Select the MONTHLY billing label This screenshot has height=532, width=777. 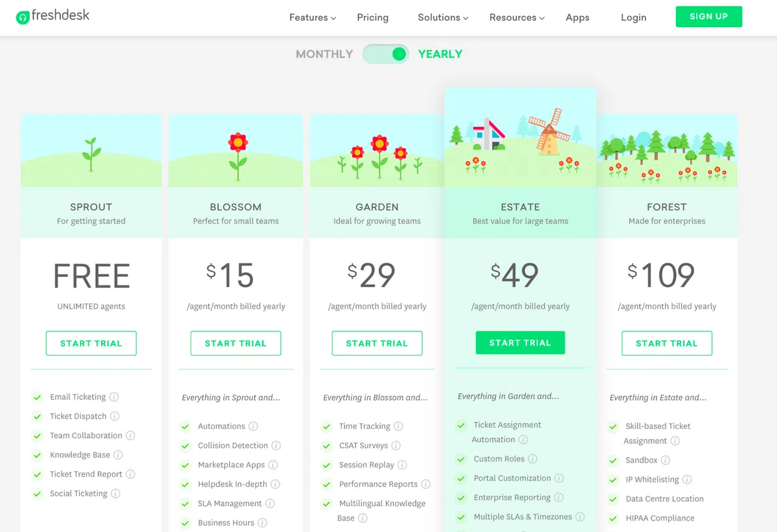coord(324,54)
